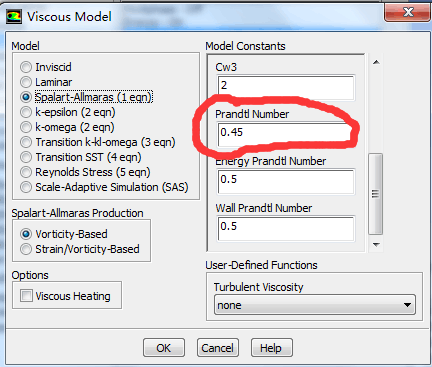Pick the k-omega (2 eqn) model
Screen dimensions: 432x367
[26, 127]
